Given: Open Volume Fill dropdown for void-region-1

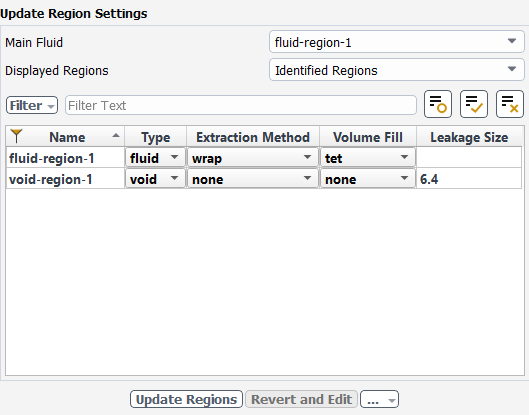Looking at the screenshot, I should pos(368,178).
